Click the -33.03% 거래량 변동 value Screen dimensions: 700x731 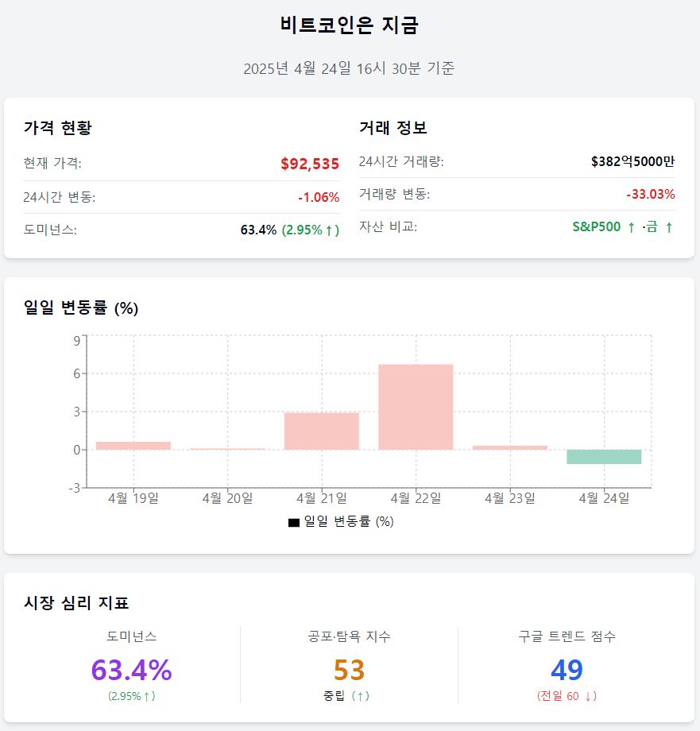(x=650, y=195)
